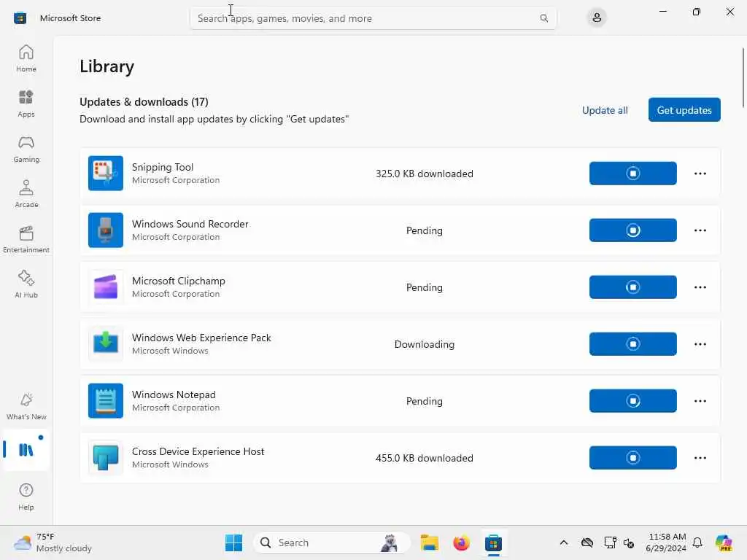Stop the Windows Notepad pending update
Image resolution: width=747 pixels, height=560 pixels.
pyautogui.click(x=632, y=401)
